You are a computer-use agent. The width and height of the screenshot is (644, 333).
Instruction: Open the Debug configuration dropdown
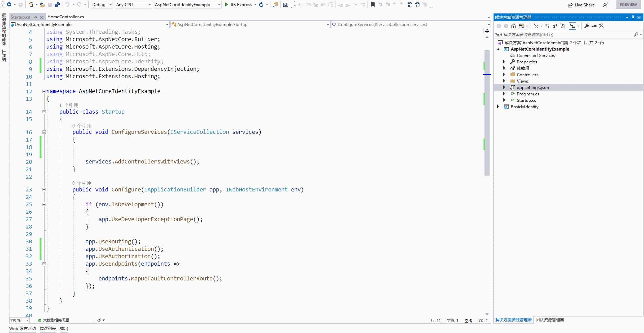101,5
